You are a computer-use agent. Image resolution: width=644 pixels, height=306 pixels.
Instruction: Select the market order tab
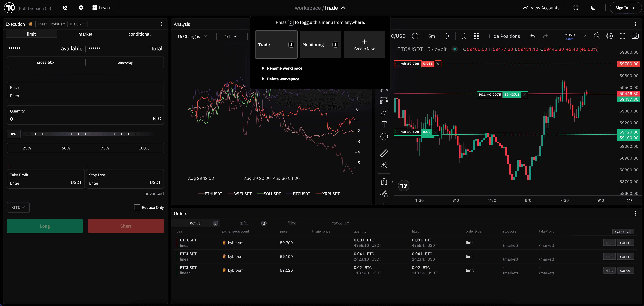85,34
